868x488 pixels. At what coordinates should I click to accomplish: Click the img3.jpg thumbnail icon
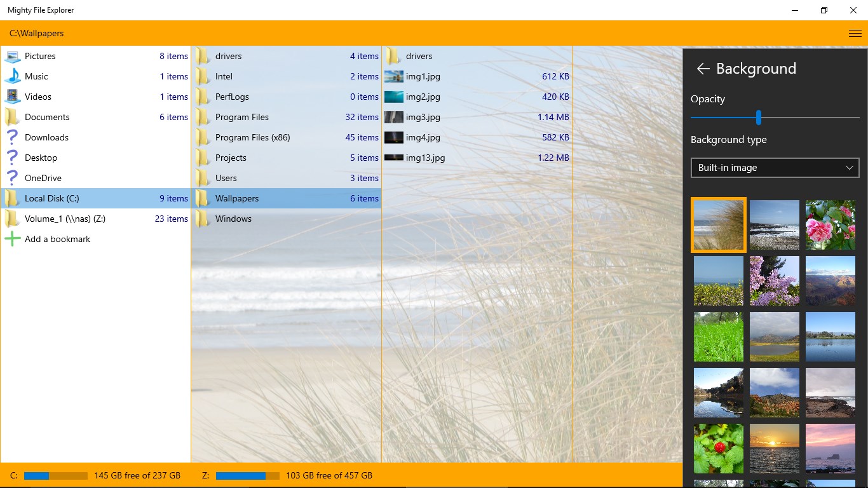pyautogui.click(x=394, y=117)
